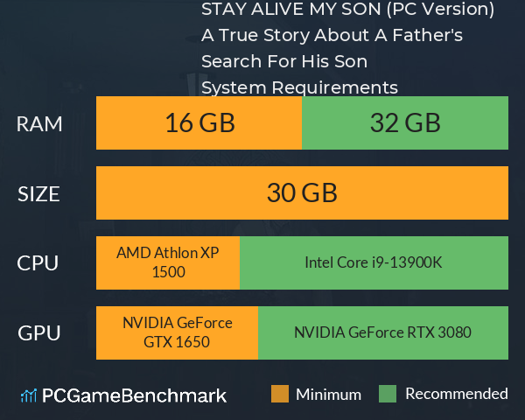Click the GPU row label
Screen dimensions: 525x420
[x=38, y=332]
